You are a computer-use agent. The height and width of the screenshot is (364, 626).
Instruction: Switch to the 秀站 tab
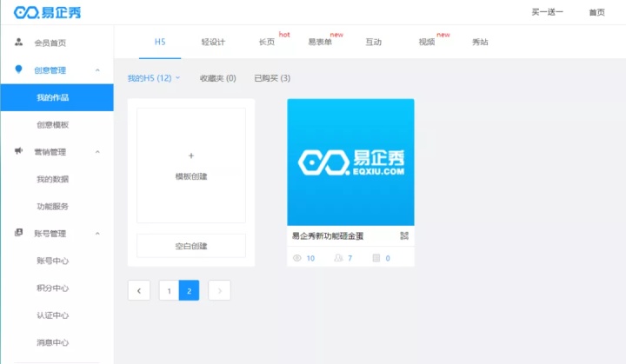click(x=480, y=42)
